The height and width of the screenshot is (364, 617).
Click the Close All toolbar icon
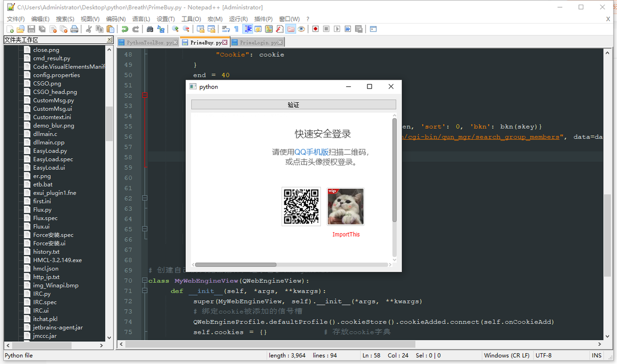pyautogui.click(x=63, y=29)
